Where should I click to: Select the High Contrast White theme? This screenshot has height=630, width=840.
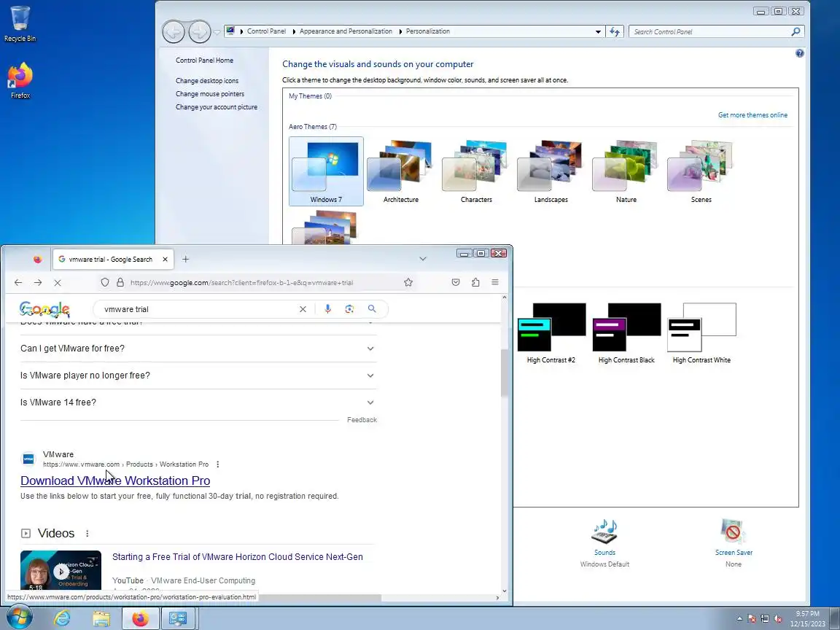pyautogui.click(x=701, y=333)
